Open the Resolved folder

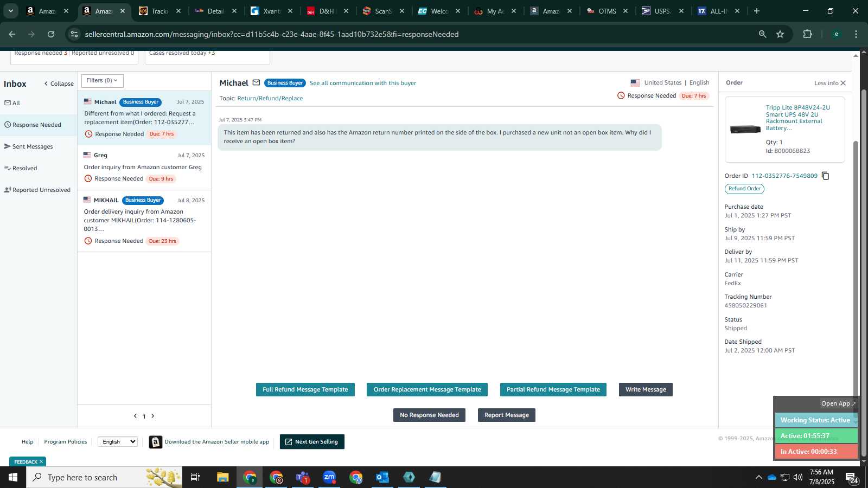21,168
